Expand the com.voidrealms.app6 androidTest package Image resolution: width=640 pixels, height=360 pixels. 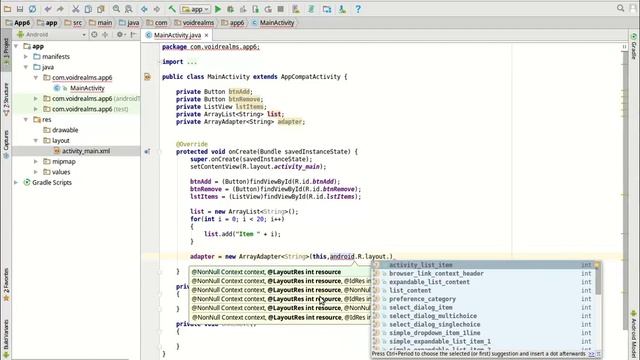point(36,98)
